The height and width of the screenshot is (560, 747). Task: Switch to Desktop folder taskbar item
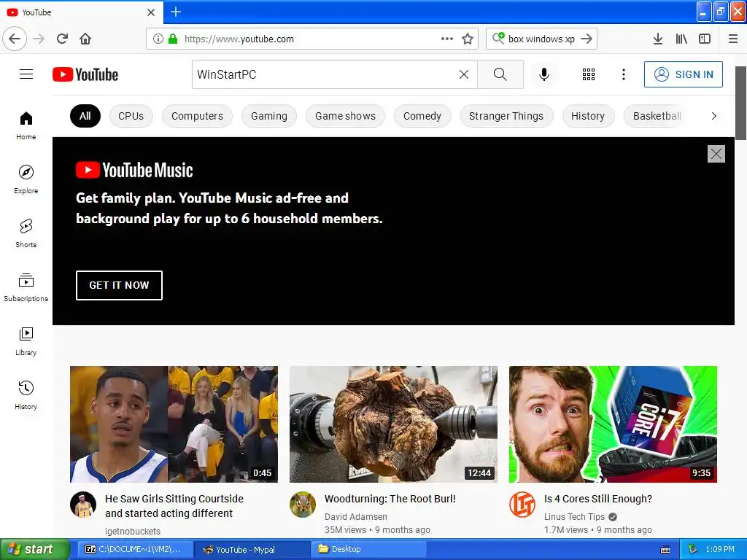tap(367, 549)
